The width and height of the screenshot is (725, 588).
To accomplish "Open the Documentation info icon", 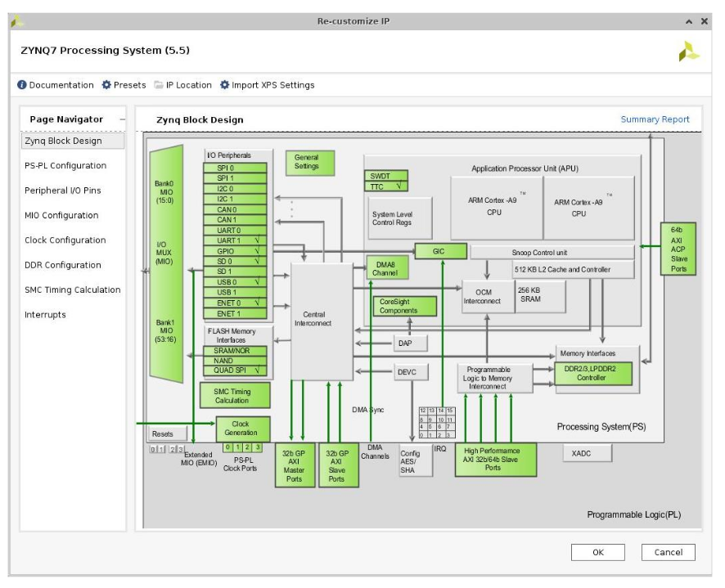I will (x=22, y=85).
